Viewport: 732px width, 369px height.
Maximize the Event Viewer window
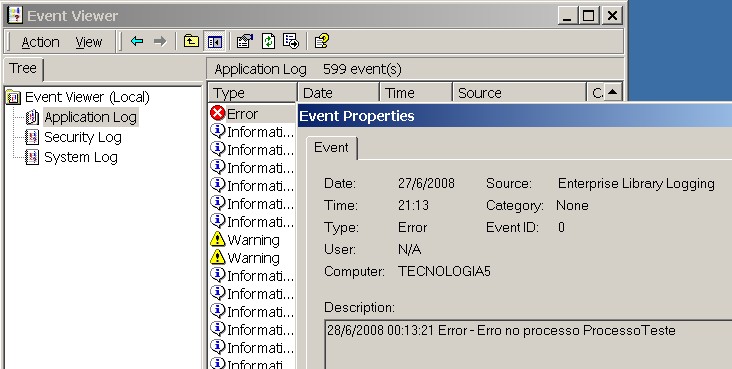click(x=589, y=16)
